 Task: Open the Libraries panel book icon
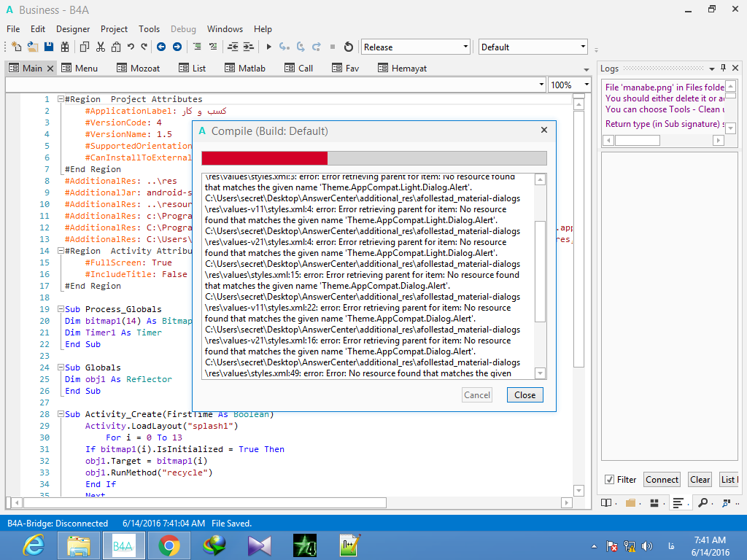point(607,502)
